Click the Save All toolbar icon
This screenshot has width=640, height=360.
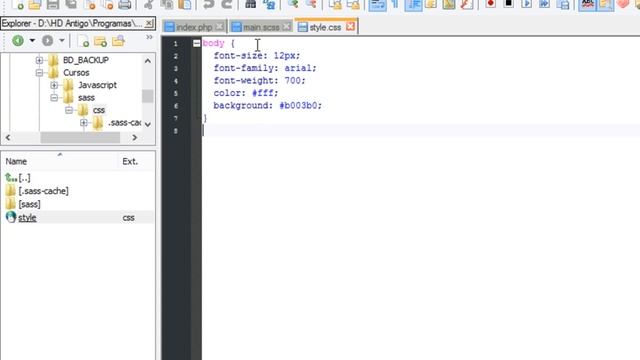point(71,4)
